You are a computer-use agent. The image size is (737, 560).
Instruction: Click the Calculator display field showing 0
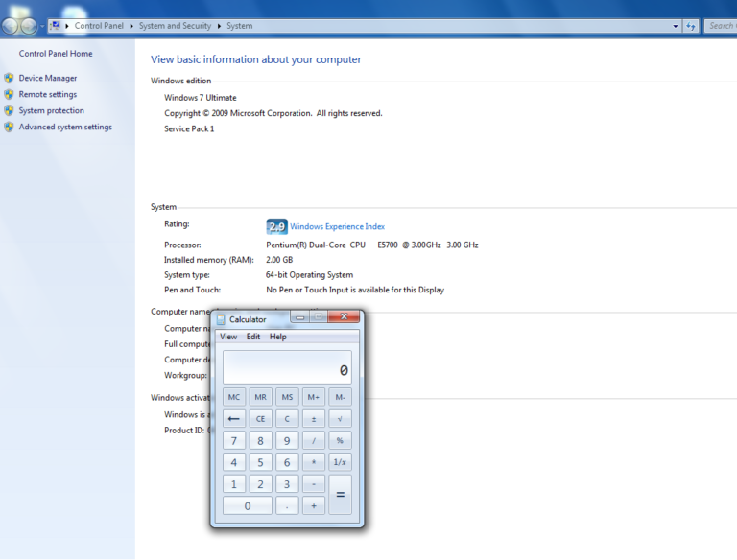(x=287, y=368)
